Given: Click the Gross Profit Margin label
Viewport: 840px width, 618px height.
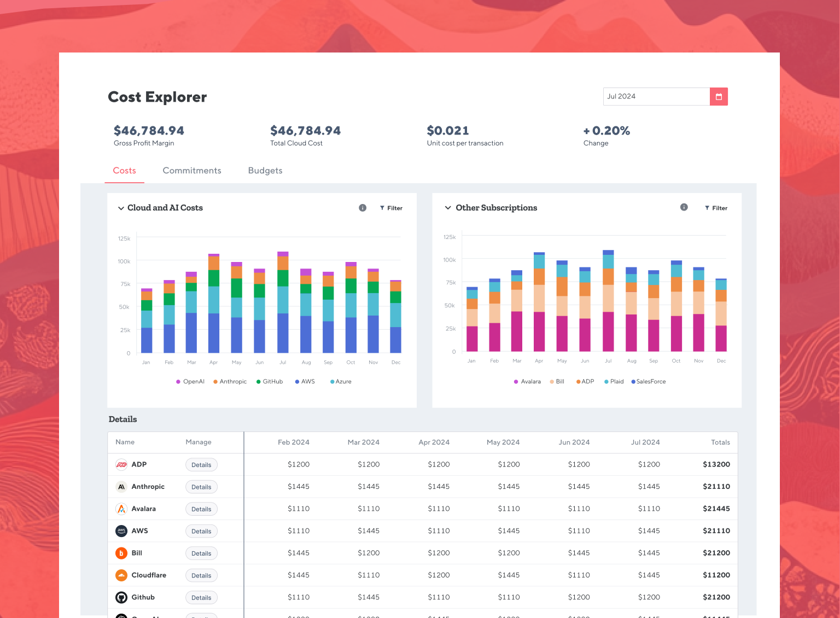Looking at the screenshot, I should (144, 143).
